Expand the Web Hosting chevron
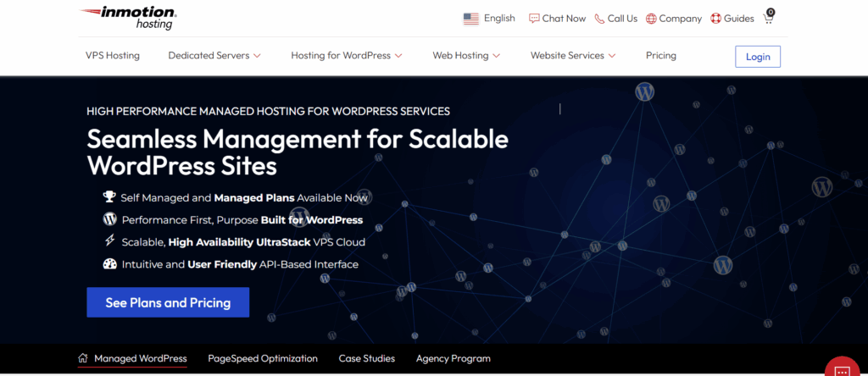868x376 pixels. [496, 56]
